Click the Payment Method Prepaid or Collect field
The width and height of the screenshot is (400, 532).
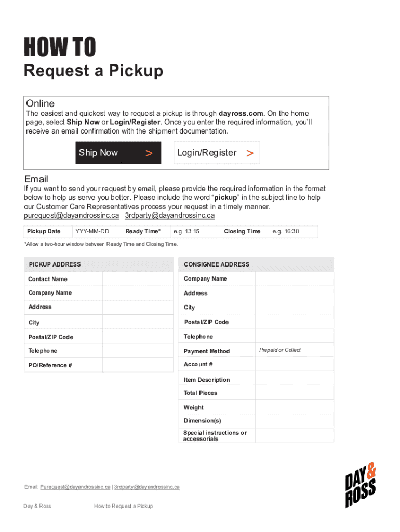294,351
